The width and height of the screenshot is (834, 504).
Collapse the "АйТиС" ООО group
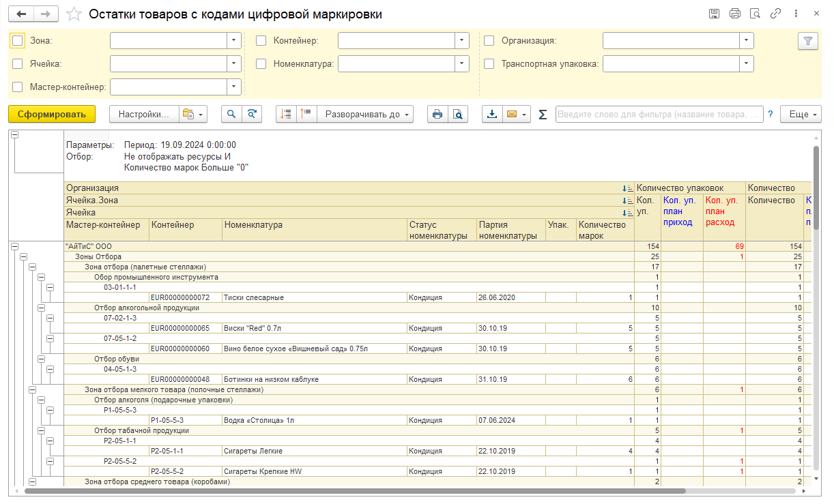click(x=15, y=246)
